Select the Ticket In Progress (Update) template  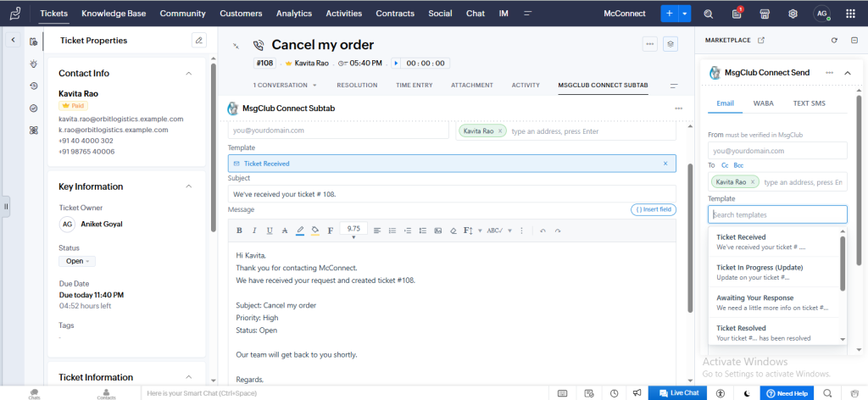(x=774, y=272)
